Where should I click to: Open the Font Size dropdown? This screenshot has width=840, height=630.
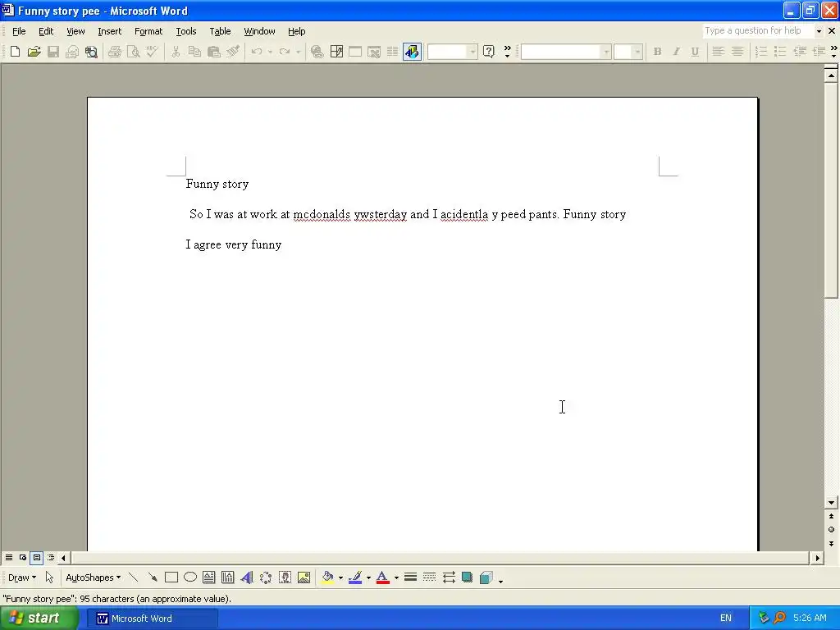(637, 52)
